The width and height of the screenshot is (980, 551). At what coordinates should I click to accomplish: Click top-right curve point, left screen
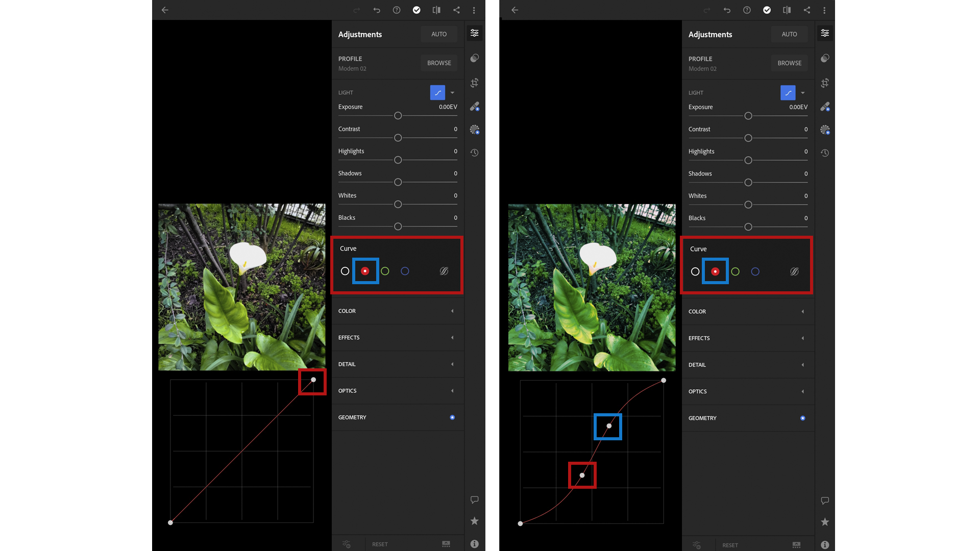pyautogui.click(x=313, y=380)
